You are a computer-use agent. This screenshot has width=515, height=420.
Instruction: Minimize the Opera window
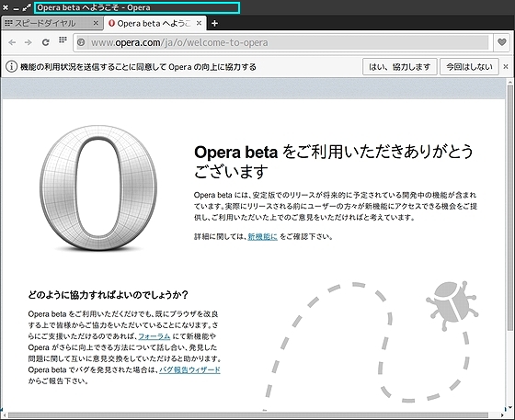pos(16,8)
